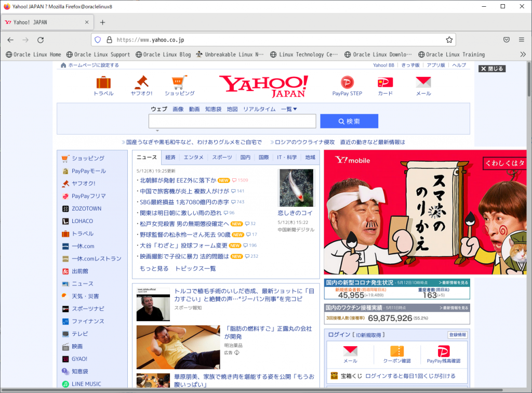This screenshot has width=532, height=393.
Task: Open the メール envelope icon in header
Action: pos(423,82)
